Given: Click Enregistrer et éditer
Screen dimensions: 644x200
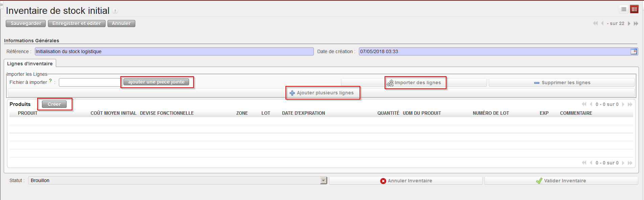Looking at the screenshot, I should point(76,23).
